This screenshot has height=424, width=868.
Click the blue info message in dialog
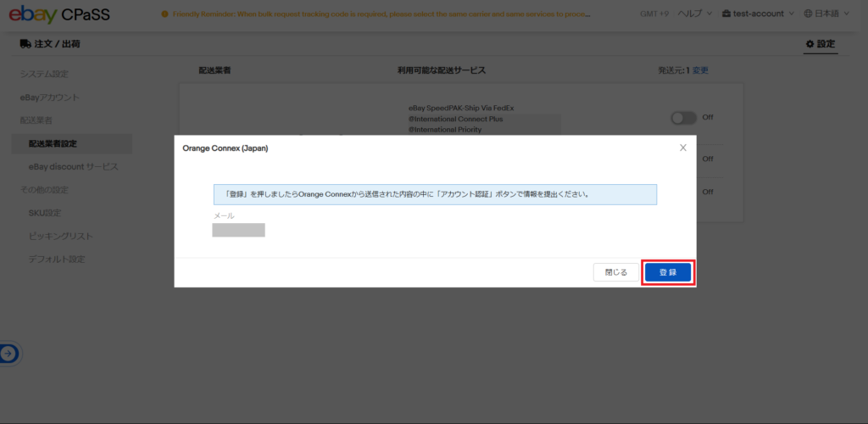tap(435, 195)
